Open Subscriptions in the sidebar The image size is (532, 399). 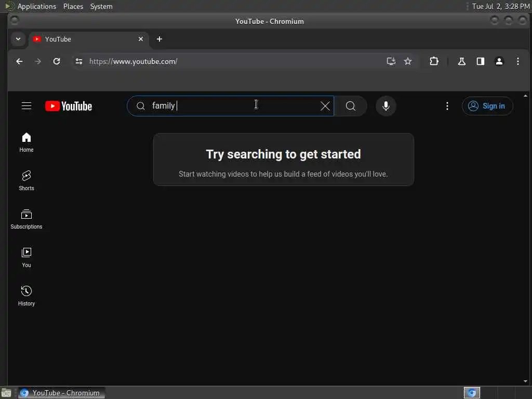click(x=26, y=219)
